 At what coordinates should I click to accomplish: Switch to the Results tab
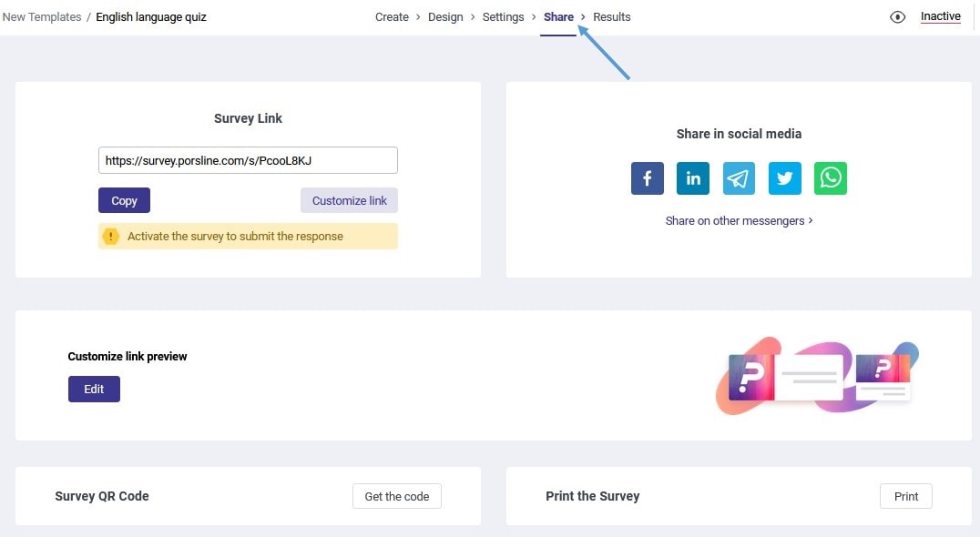(611, 16)
